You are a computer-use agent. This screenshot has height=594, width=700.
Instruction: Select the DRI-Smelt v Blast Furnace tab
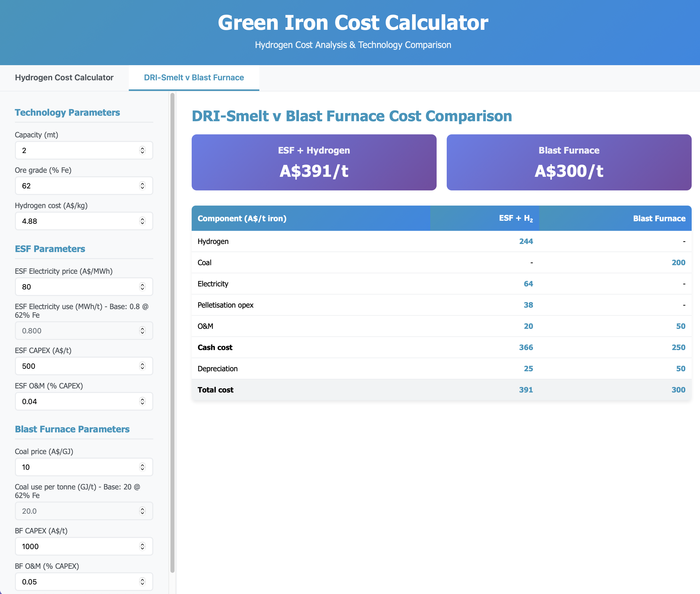(x=194, y=78)
